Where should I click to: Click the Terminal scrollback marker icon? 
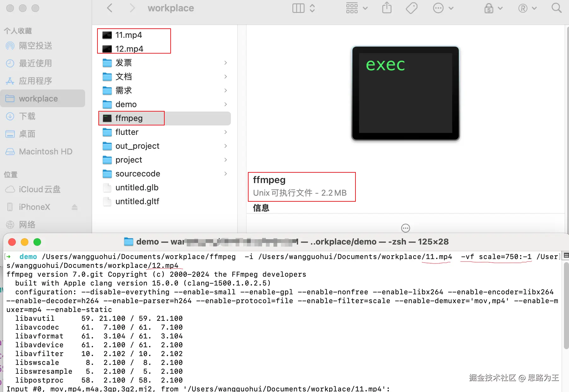tap(566, 255)
